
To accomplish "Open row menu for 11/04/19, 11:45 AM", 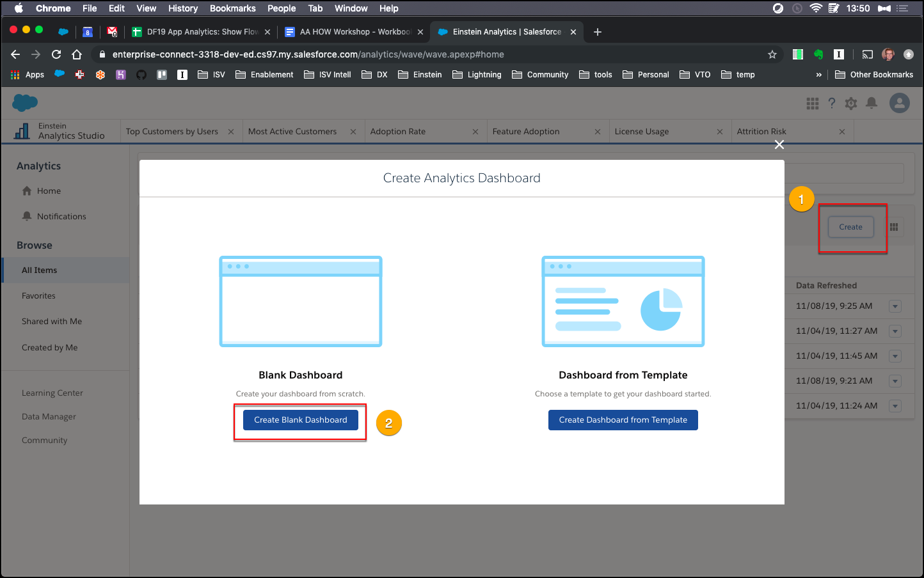I will tap(895, 356).
